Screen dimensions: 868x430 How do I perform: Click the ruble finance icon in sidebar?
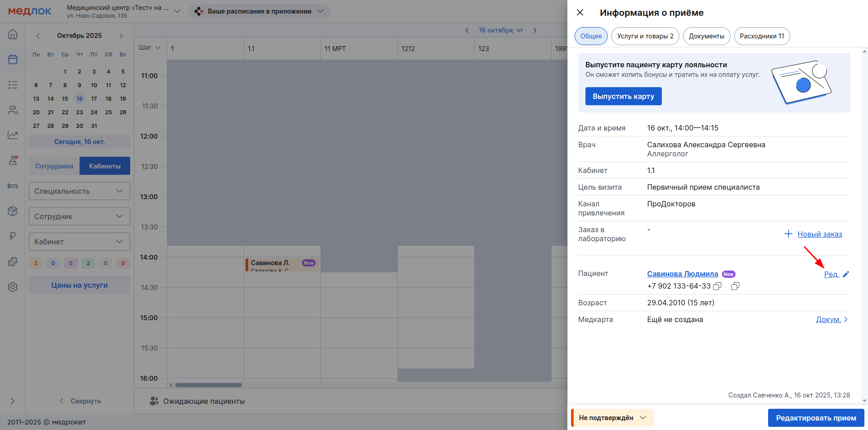13,236
